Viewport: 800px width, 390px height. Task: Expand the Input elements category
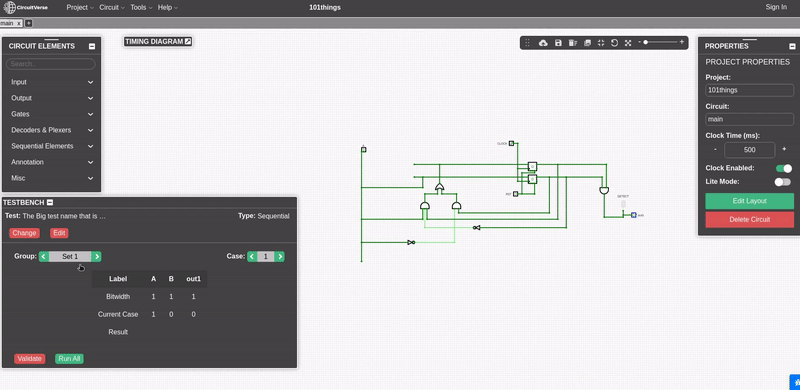[52, 82]
